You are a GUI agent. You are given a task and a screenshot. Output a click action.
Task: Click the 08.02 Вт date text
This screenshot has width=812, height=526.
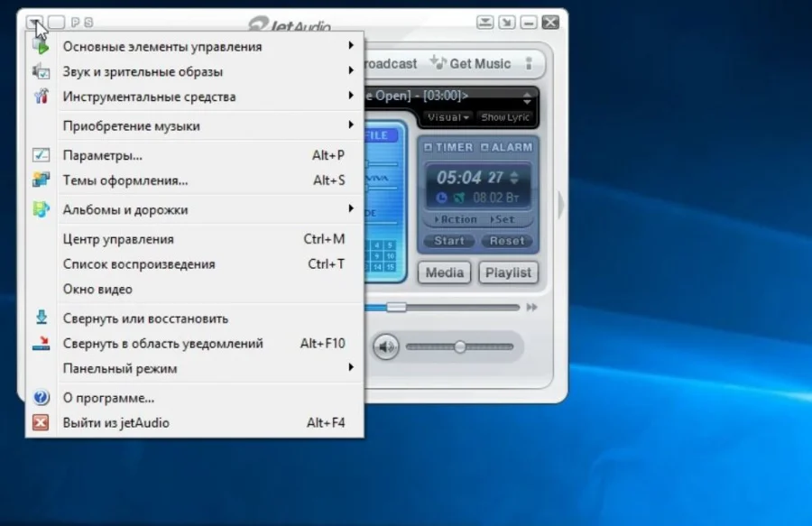click(496, 198)
